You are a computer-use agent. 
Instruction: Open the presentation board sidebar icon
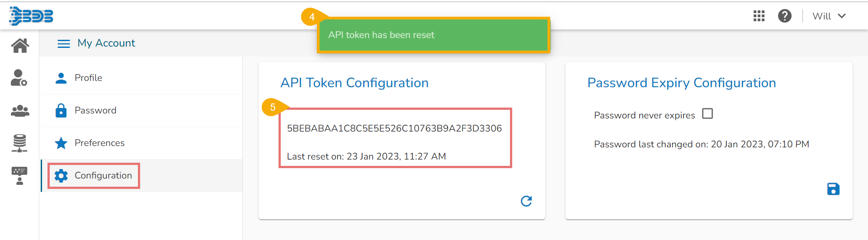(x=19, y=175)
